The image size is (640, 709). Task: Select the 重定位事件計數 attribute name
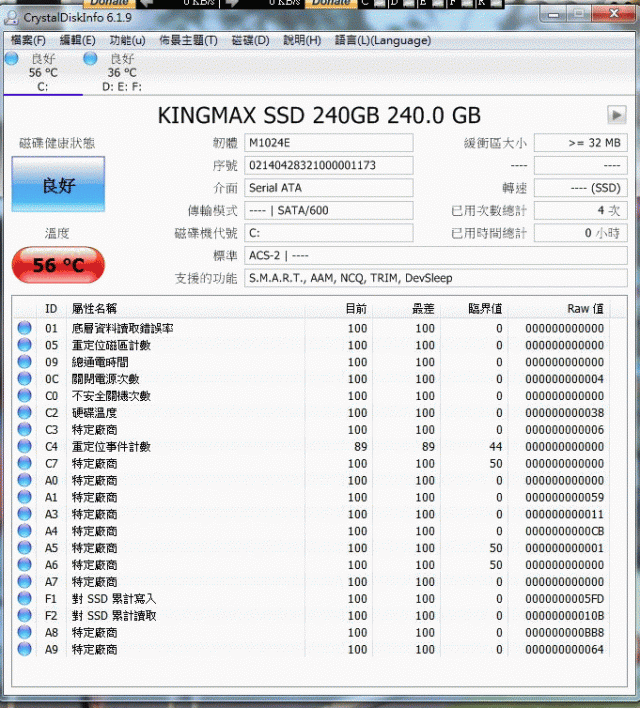(x=111, y=447)
